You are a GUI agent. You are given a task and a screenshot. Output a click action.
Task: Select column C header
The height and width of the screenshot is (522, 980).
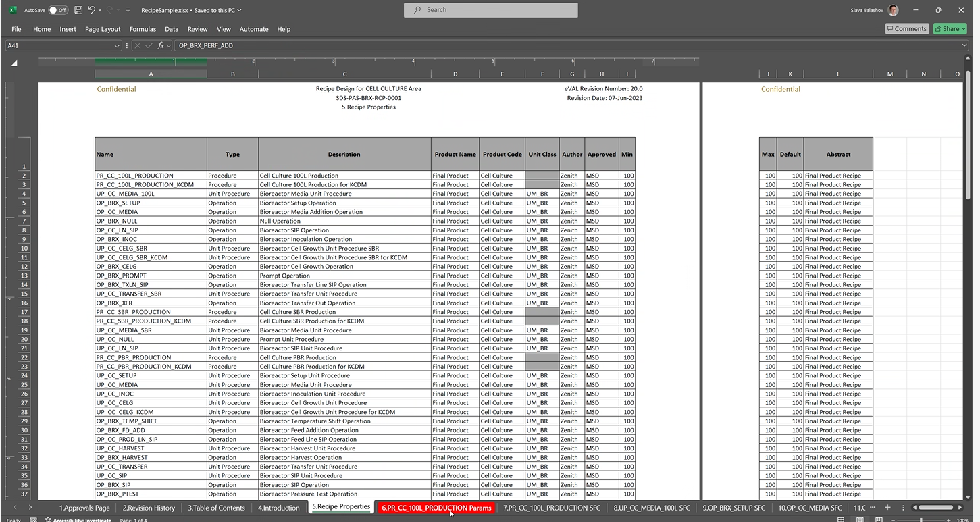(344, 74)
